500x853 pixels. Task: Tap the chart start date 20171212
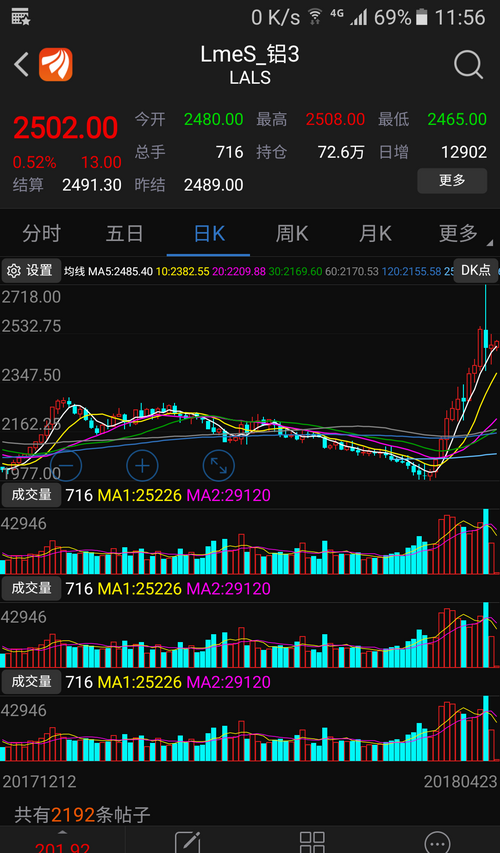(x=39, y=782)
